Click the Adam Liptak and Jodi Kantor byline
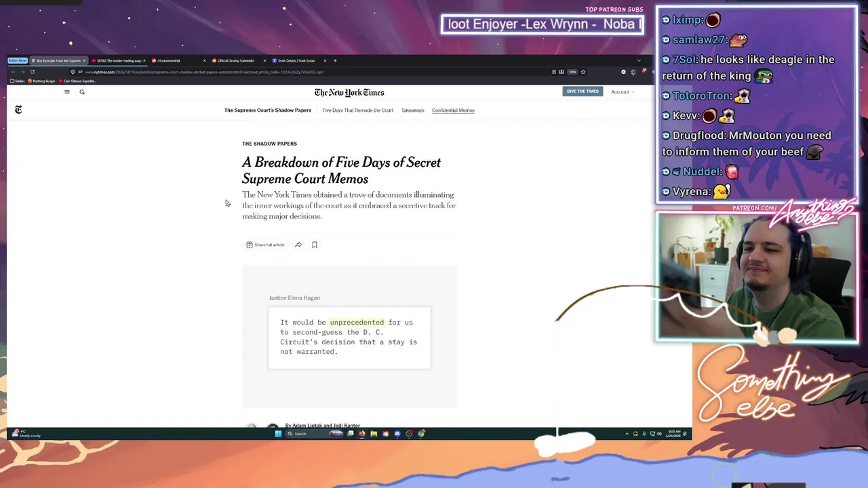The height and width of the screenshot is (488, 868). [323, 425]
